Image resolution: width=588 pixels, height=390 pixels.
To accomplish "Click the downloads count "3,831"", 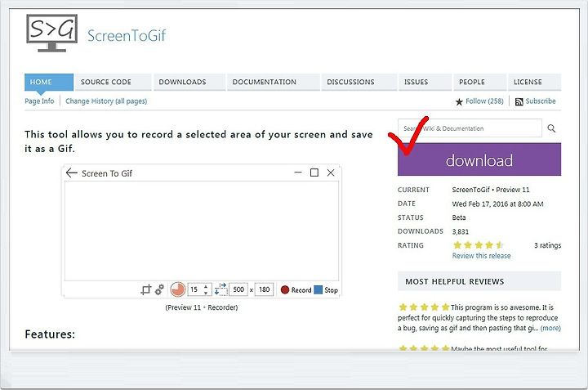I will (460, 231).
